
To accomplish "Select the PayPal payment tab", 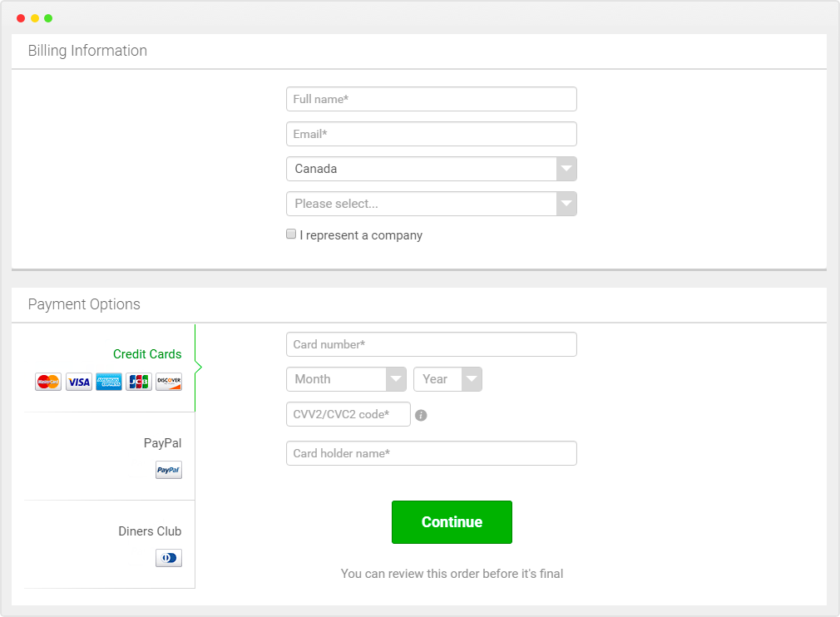I will tap(109, 457).
